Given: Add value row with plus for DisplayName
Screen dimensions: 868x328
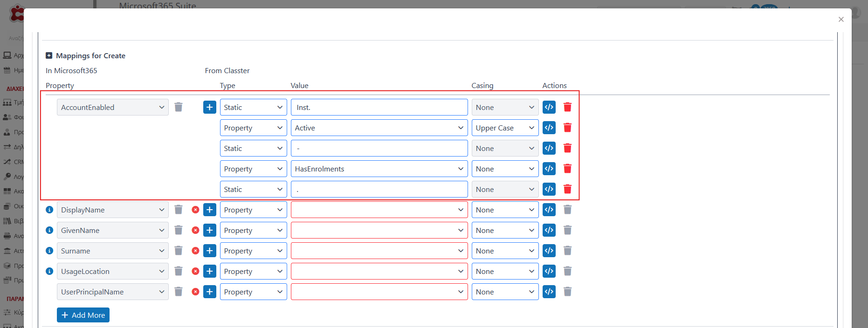Looking at the screenshot, I should 210,210.
